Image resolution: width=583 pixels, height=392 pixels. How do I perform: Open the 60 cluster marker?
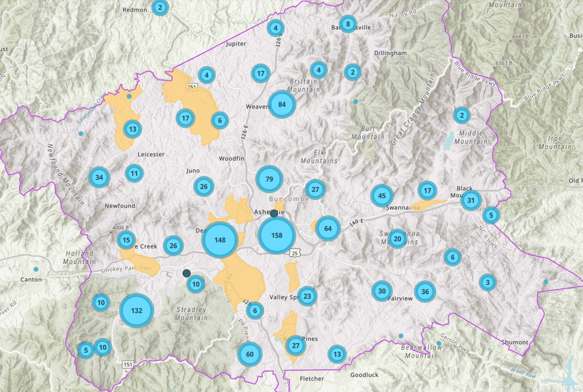[x=250, y=354]
